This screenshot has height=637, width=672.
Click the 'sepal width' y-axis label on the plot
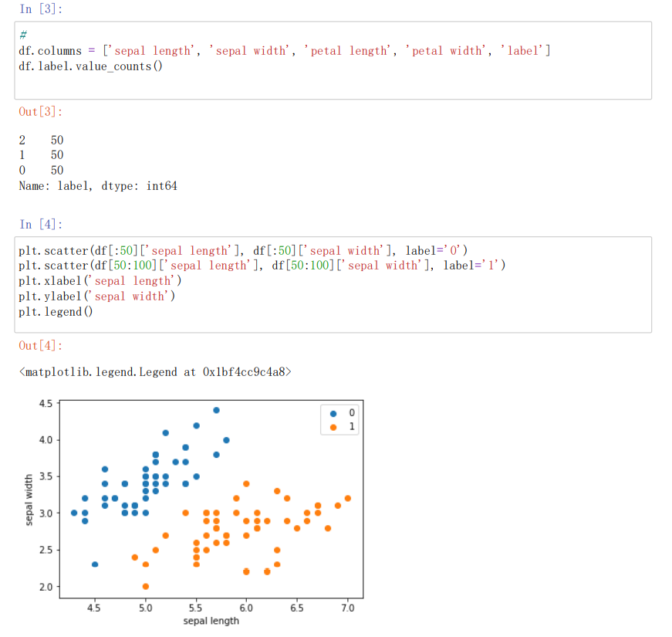29,500
